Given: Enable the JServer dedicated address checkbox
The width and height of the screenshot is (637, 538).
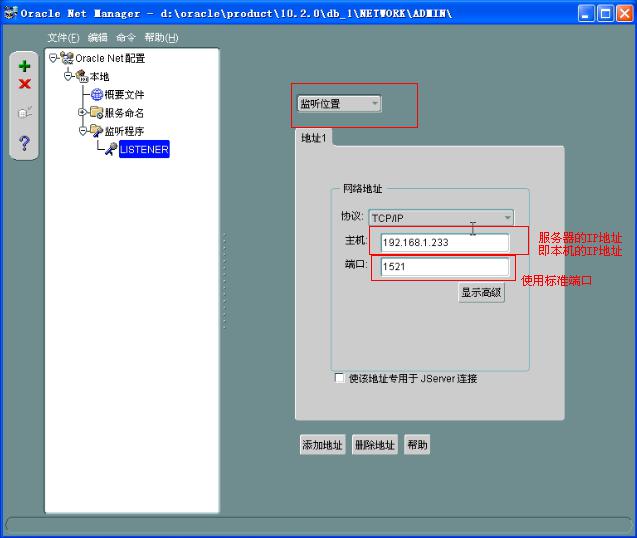Looking at the screenshot, I should click(x=339, y=378).
